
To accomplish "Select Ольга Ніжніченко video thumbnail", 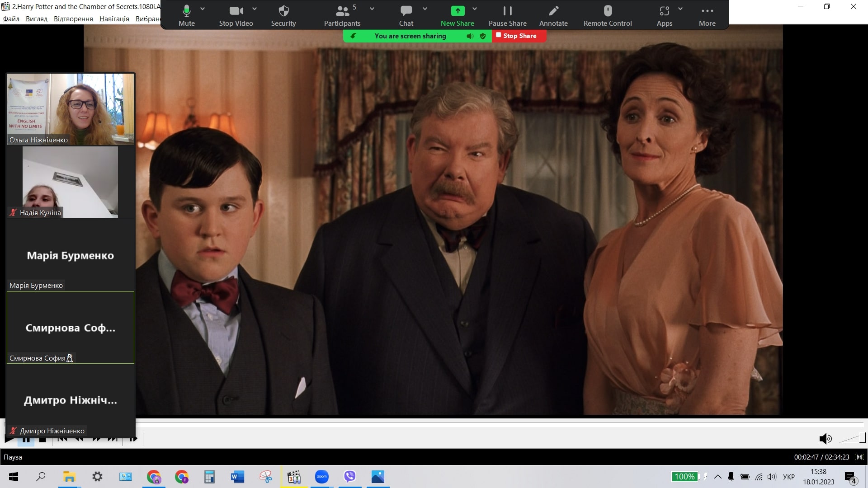I will point(71,109).
